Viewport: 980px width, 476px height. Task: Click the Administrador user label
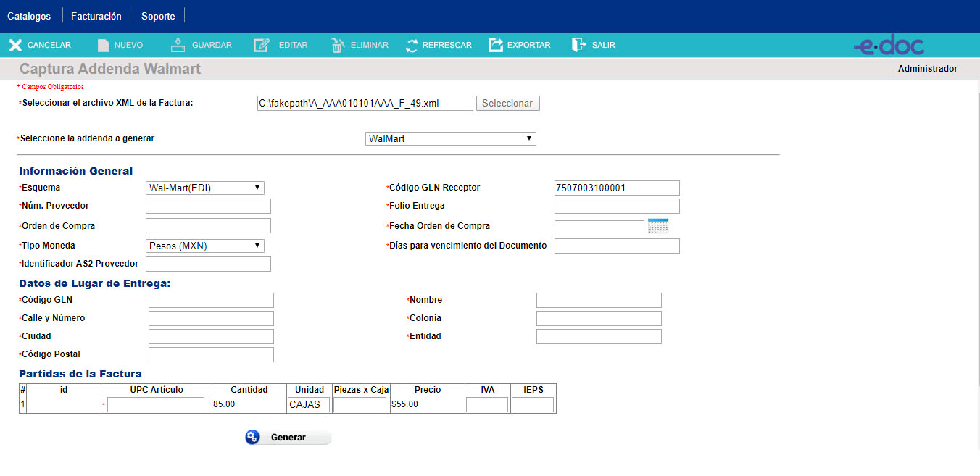[928, 69]
